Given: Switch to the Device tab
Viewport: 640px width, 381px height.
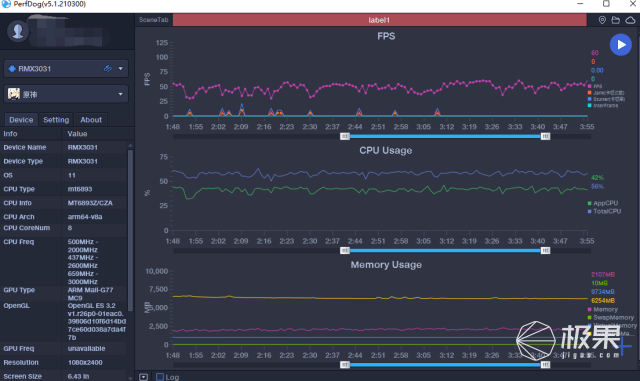Looking at the screenshot, I should pyautogui.click(x=21, y=120).
